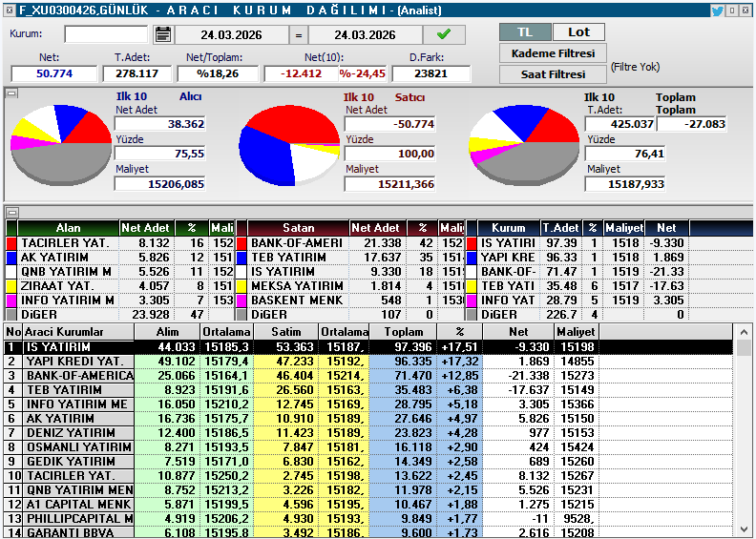756x539 pixels.
Task: Sort broker list by Maliyet column
Action: [577, 332]
